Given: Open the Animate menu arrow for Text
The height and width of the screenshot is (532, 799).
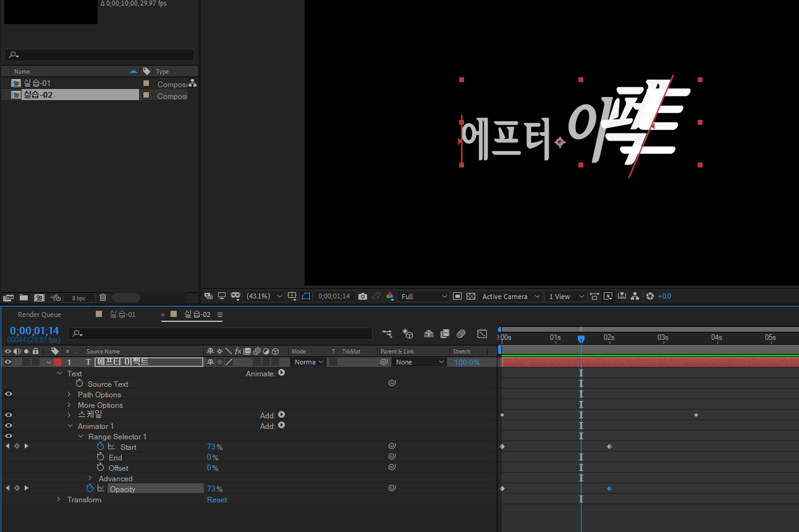Looking at the screenshot, I should (x=281, y=373).
